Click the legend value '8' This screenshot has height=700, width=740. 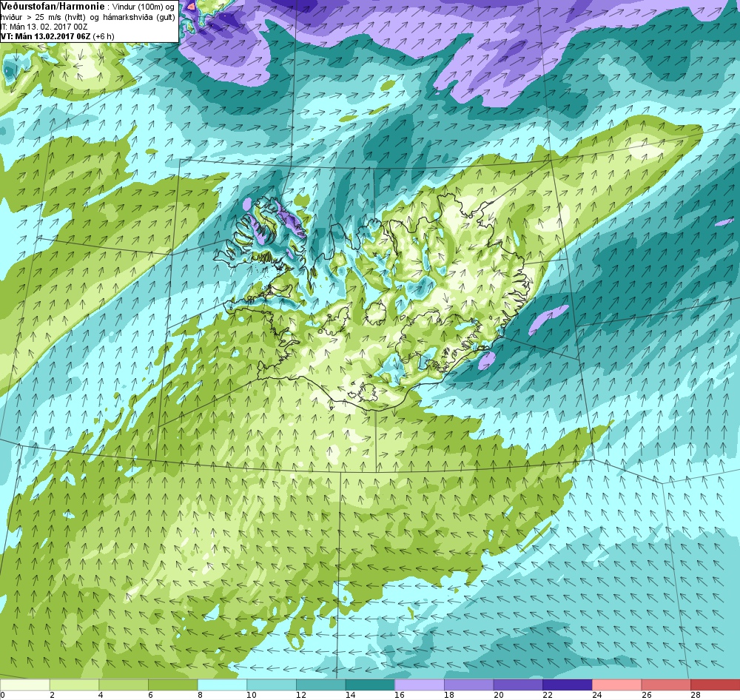pos(200,695)
